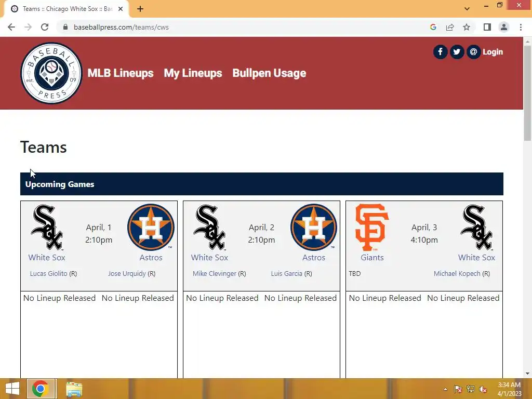The width and height of the screenshot is (532, 399).
Task: Open Lucas Giolito pitcher link
Action: coord(48,273)
